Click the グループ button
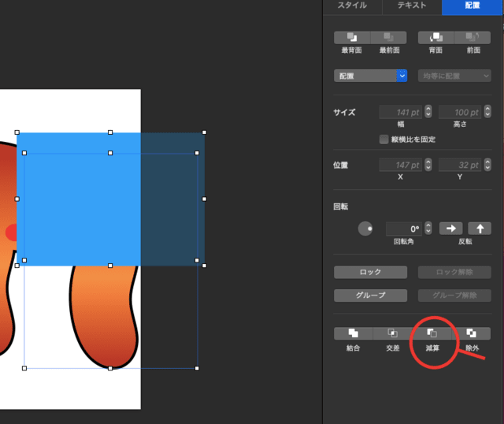The image size is (504, 424). click(x=370, y=296)
